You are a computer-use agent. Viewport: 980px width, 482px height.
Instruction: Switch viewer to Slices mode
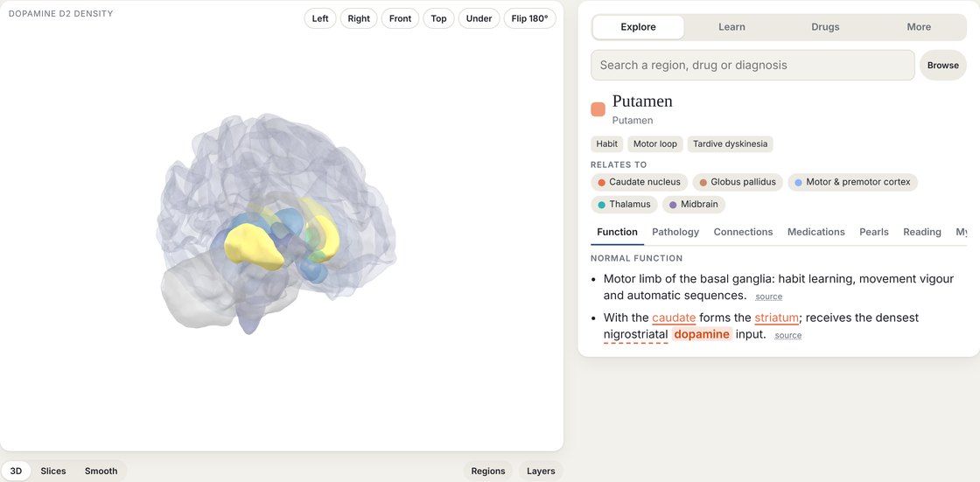[53, 471]
